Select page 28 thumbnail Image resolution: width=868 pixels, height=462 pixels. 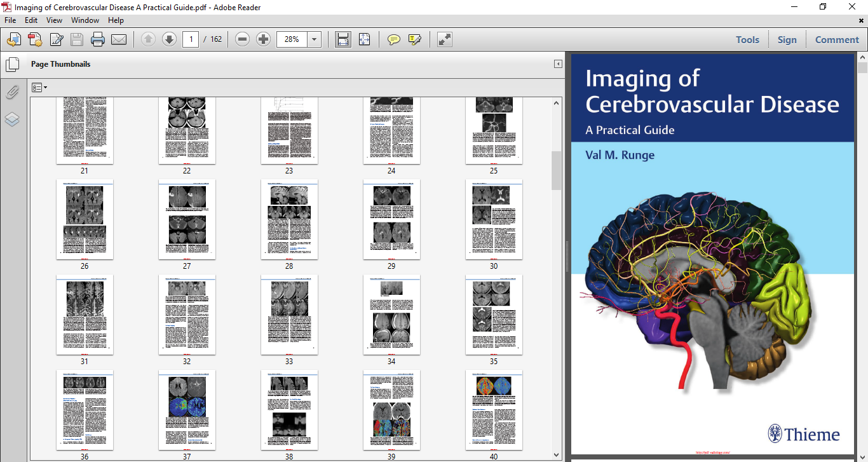(x=289, y=219)
